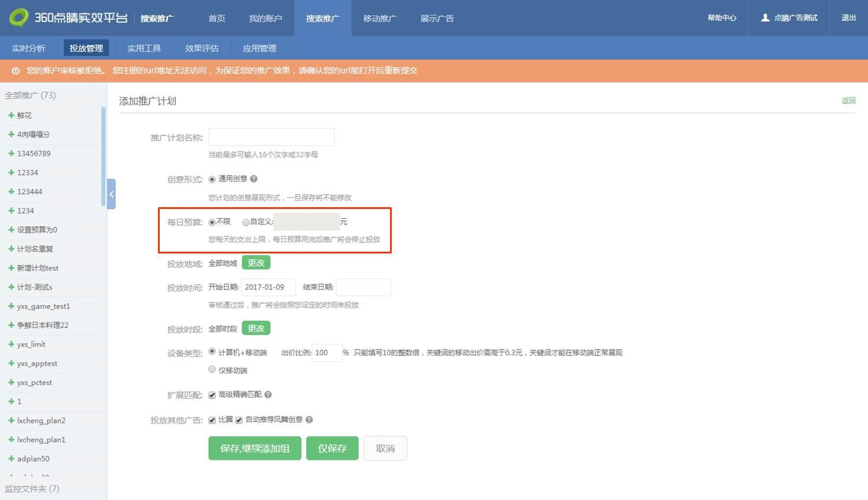Open the 移动推广 top navigation tab

380,19
